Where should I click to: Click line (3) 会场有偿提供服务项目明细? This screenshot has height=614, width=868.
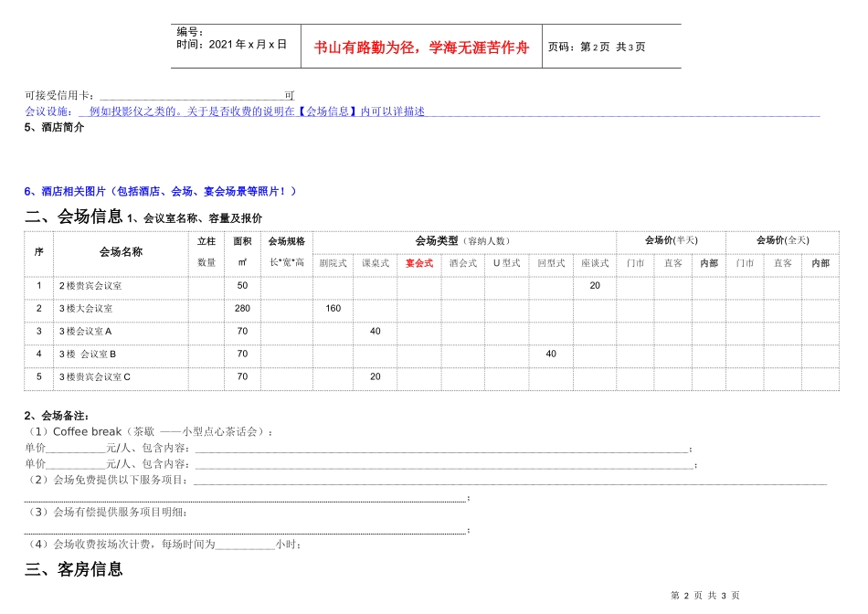(x=106, y=513)
